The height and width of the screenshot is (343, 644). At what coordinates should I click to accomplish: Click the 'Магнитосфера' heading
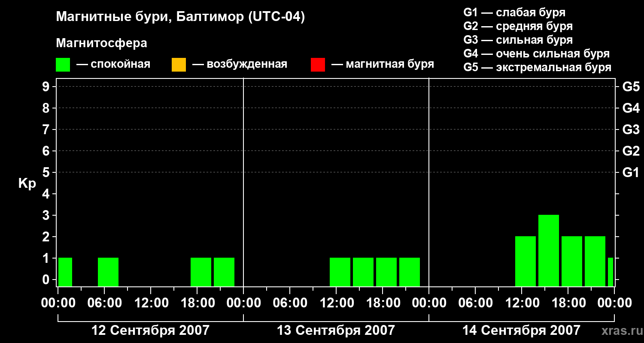(102, 43)
